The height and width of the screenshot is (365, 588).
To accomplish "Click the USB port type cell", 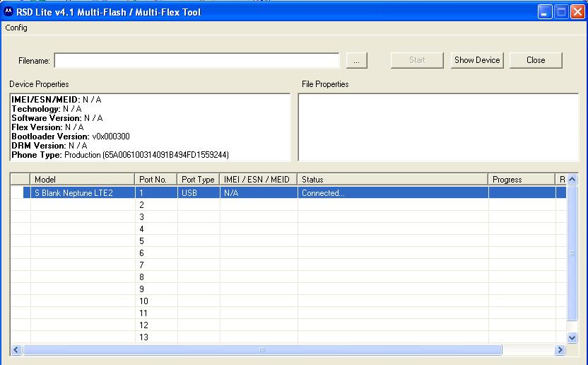I will pos(199,193).
